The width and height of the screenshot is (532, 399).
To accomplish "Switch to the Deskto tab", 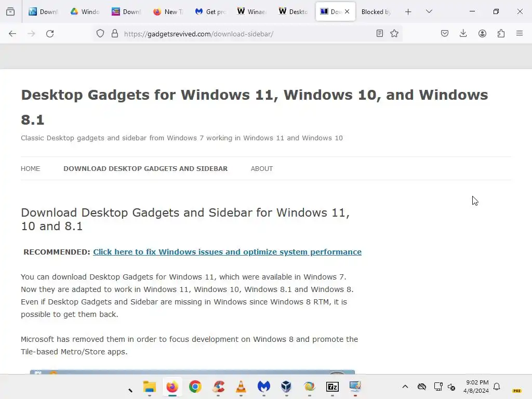I will click(x=293, y=11).
